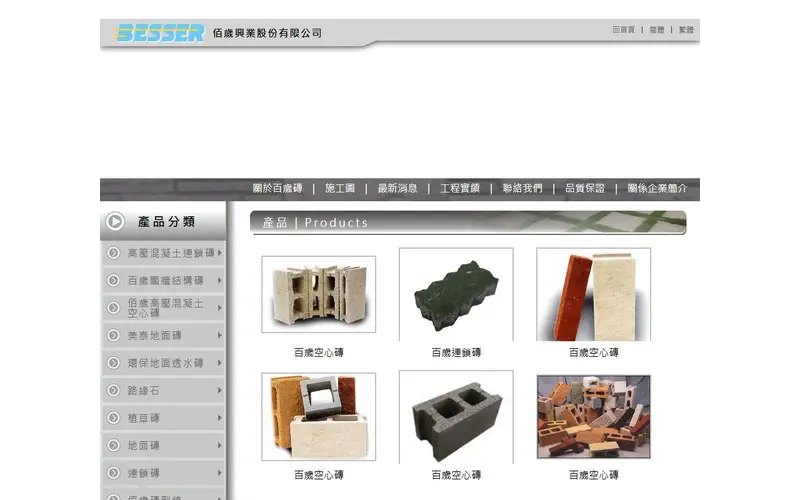Click the circle icon next to 佰歲高壓混凝土空心磚
This screenshot has width=800, height=500.
click(113, 308)
